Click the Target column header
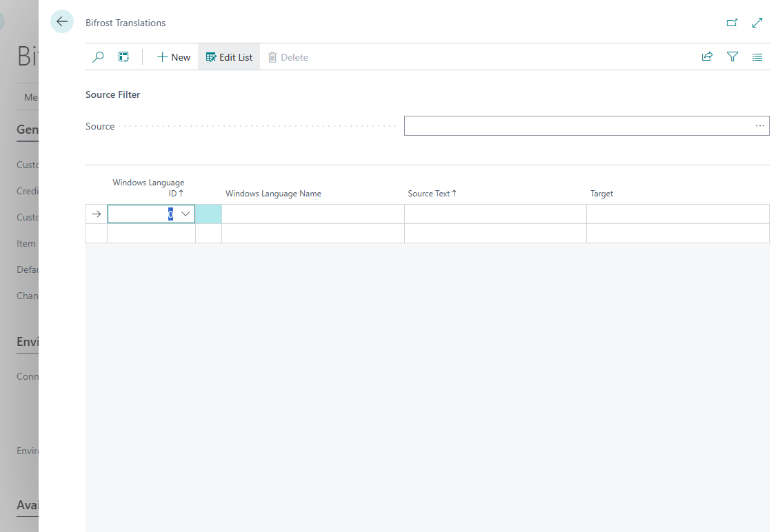 pyautogui.click(x=602, y=194)
